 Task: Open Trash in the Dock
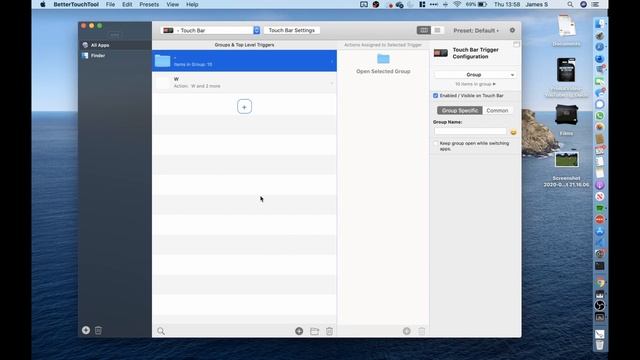[x=600, y=345]
